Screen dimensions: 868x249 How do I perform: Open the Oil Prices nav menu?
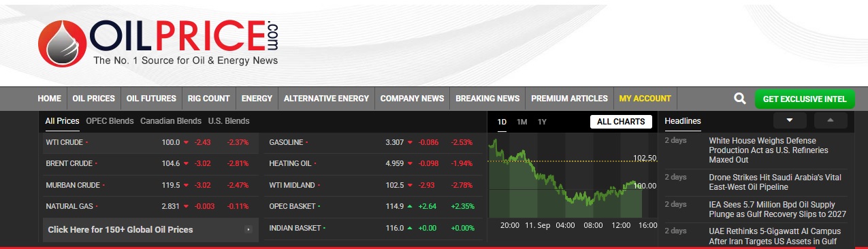coord(94,99)
